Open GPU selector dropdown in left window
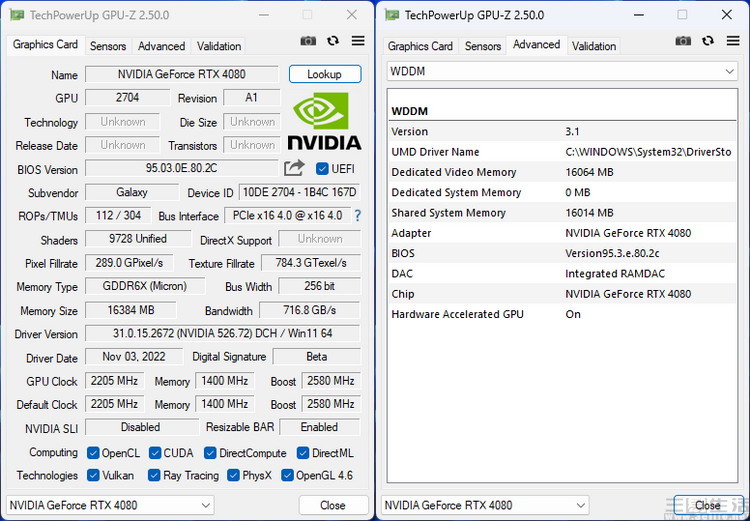This screenshot has height=521, width=750. coord(110,505)
